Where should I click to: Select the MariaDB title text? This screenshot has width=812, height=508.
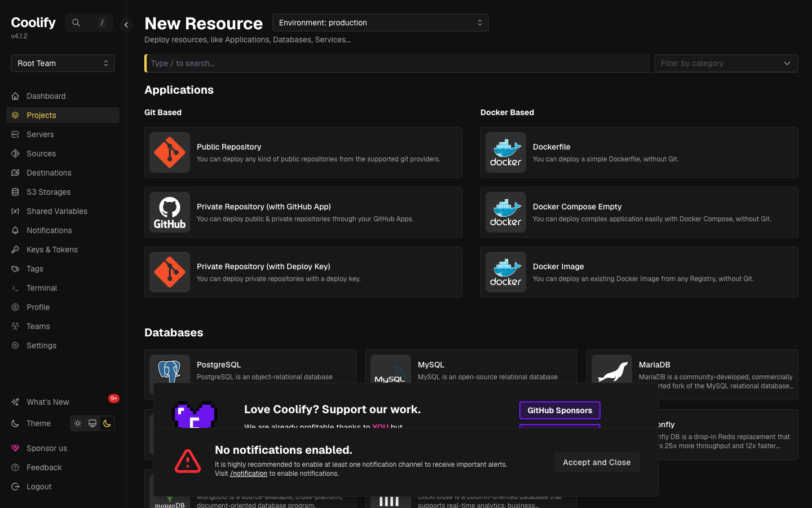click(654, 365)
